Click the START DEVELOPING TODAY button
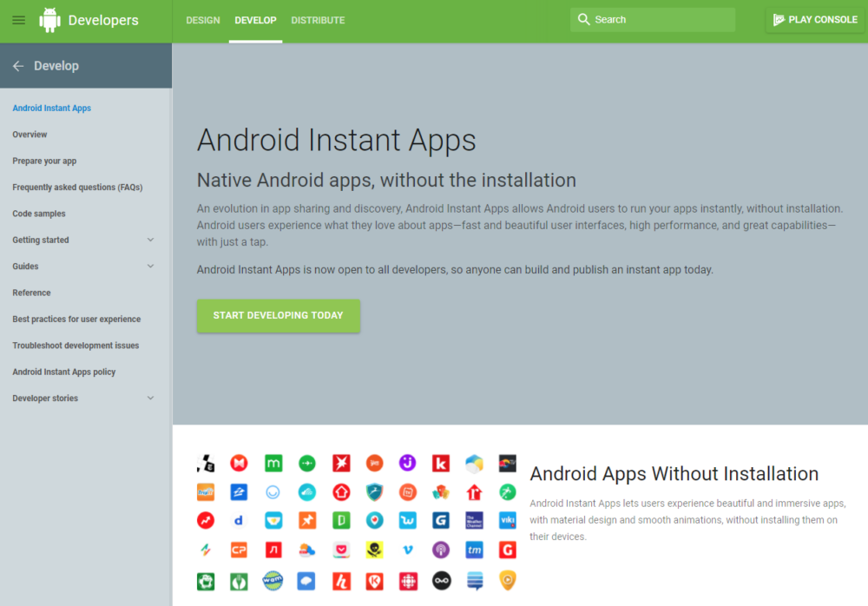The image size is (868, 606). click(278, 316)
